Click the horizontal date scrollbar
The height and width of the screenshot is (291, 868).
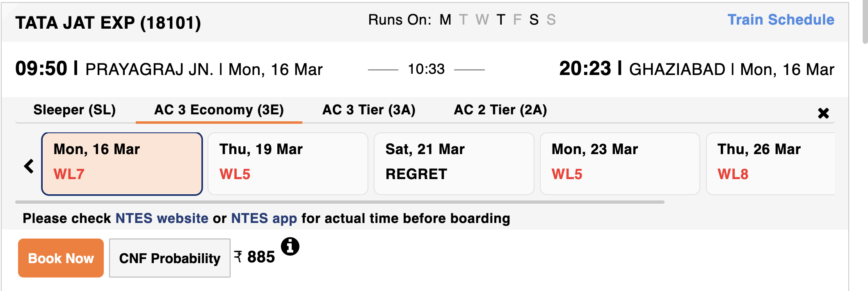click(x=340, y=202)
